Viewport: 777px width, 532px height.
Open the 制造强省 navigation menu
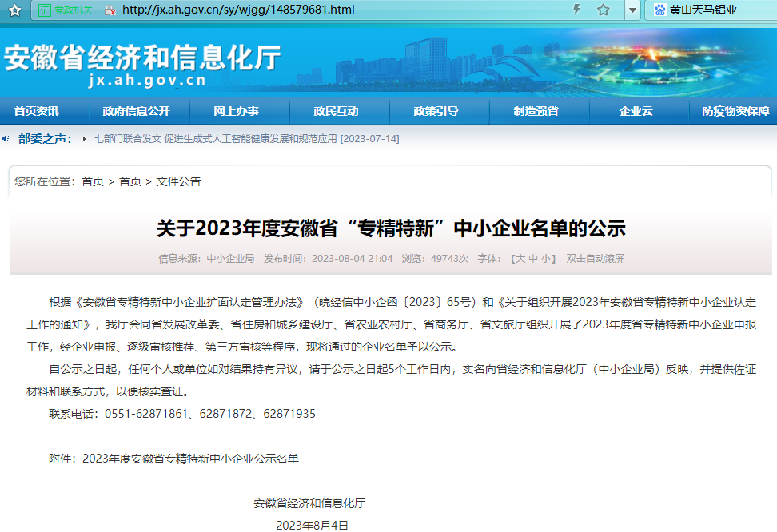(x=536, y=112)
